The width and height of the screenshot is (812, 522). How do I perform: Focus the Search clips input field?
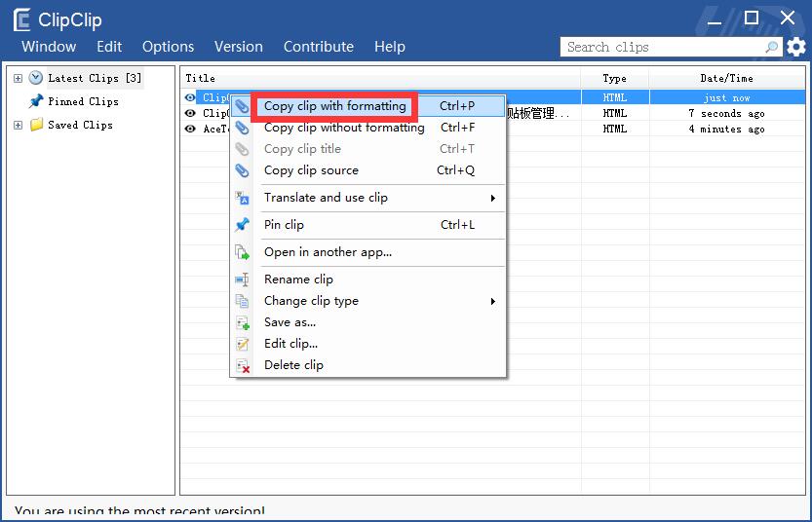pos(661,47)
